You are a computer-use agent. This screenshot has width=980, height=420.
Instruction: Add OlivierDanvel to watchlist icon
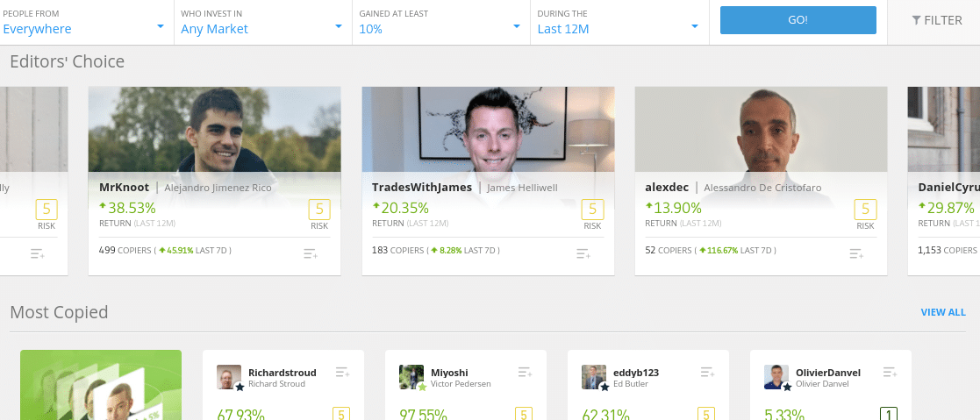click(x=890, y=373)
